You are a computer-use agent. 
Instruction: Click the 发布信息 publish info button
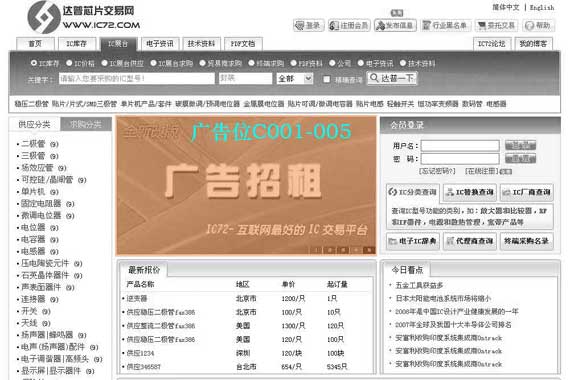pos(395,25)
